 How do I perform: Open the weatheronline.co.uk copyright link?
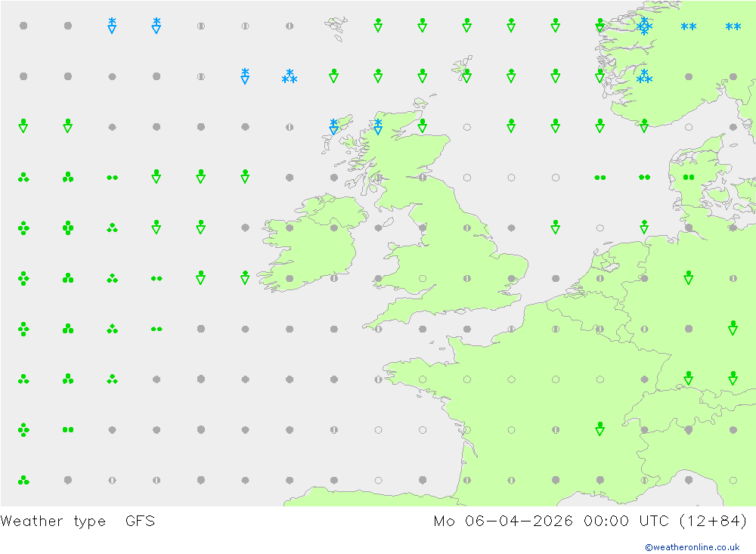point(692,547)
